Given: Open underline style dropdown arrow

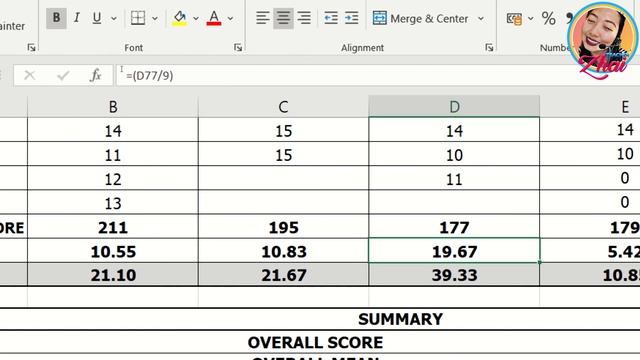Looking at the screenshot, I should [114, 18].
